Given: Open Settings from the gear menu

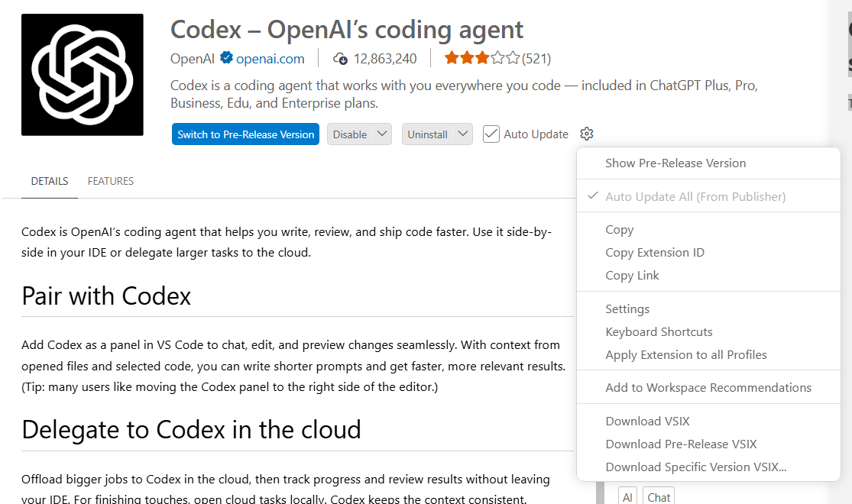Looking at the screenshot, I should 708,309.
